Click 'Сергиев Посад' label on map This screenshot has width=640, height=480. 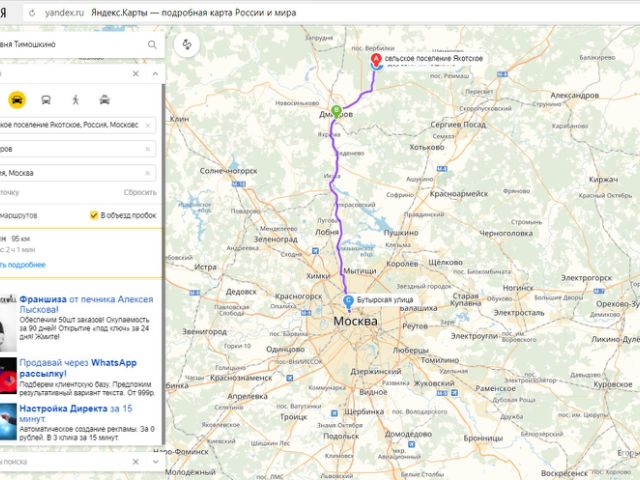(x=458, y=124)
